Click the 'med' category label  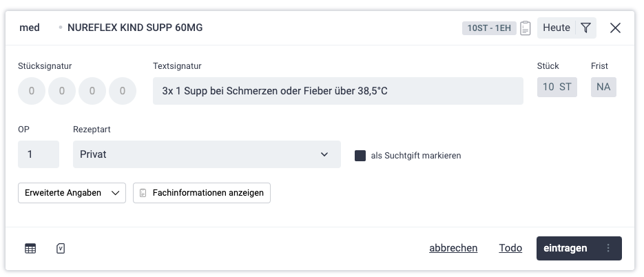(30, 28)
